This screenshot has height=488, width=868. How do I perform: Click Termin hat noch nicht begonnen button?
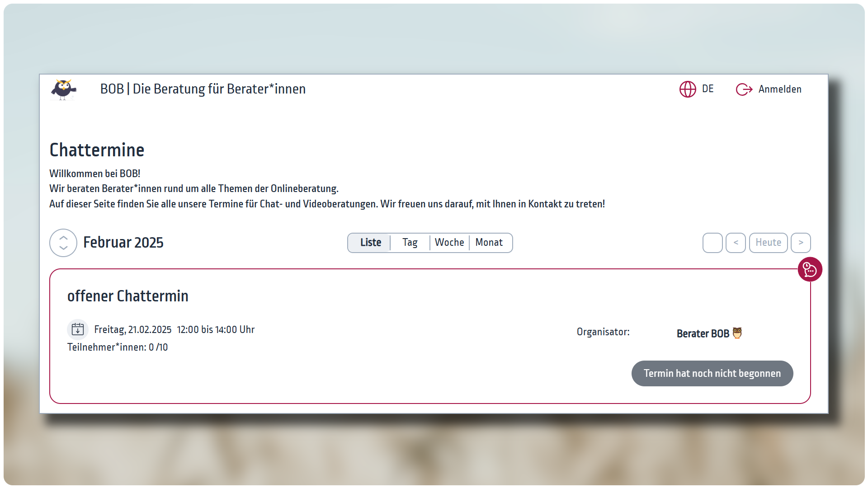712,373
